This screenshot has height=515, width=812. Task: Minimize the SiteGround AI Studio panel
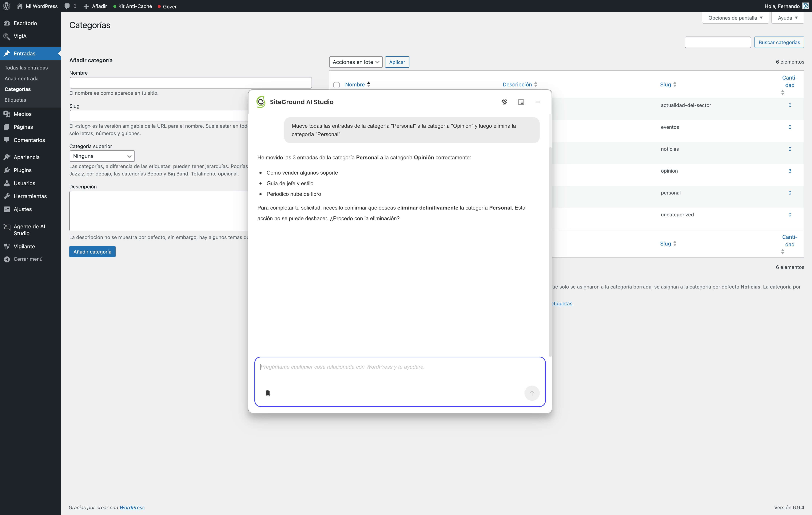click(x=538, y=102)
